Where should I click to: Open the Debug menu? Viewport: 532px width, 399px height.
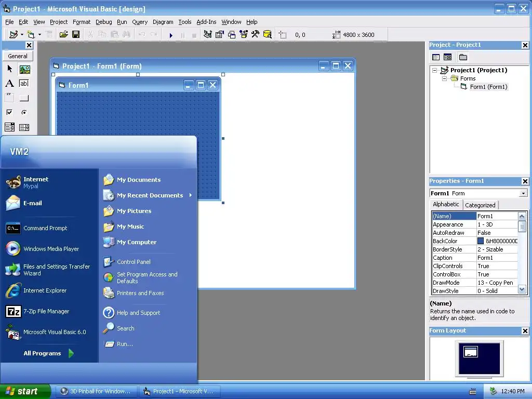point(103,22)
